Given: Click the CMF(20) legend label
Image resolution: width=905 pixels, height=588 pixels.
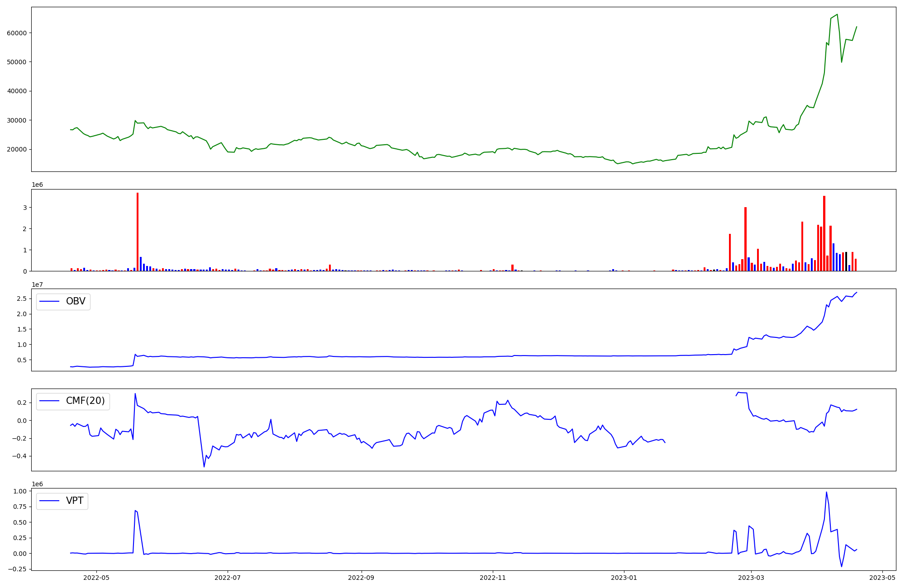Looking at the screenshot, I should pyautogui.click(x=85, y=401).
